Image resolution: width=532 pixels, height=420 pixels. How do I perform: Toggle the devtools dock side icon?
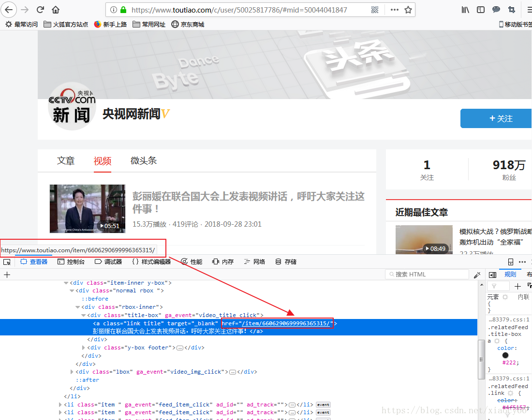511,261
